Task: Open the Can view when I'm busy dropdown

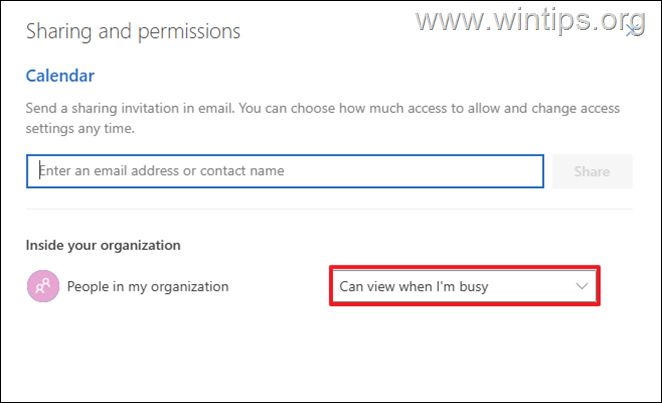Action: coord(464,286)
